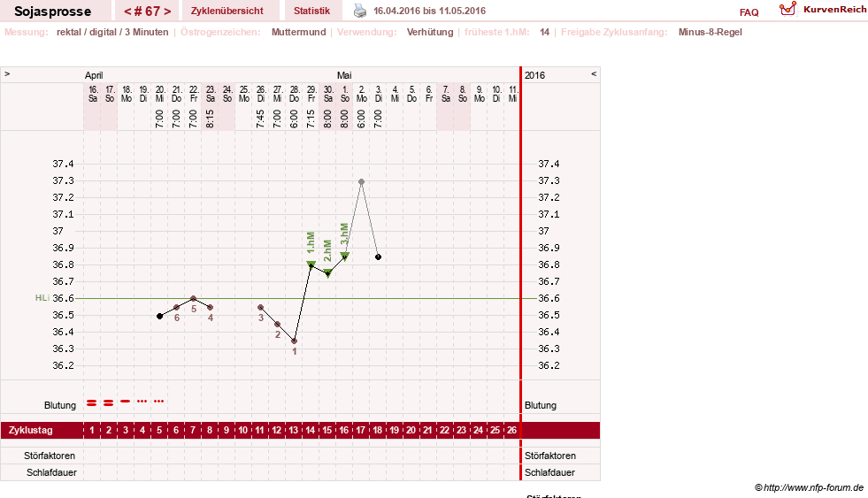This screenshot has width=868, height=498.
Task: Select cycle day 20 in Zyklustag row
Action: click(x=411, y=430)
